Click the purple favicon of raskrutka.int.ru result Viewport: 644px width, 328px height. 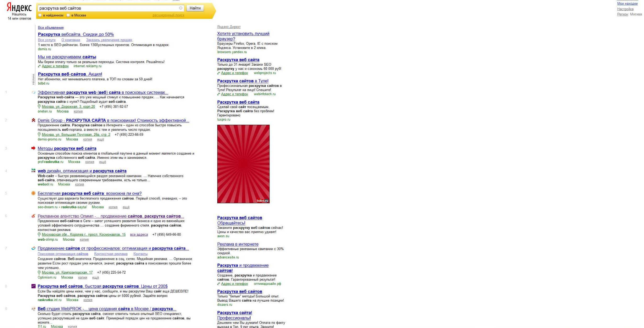tap(33, 286)
